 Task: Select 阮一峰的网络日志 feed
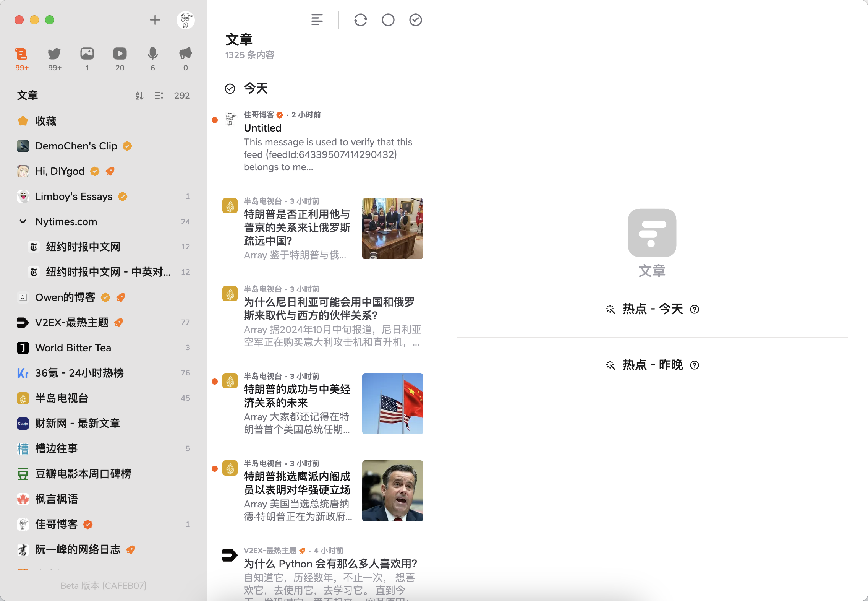tap(103, 550)
